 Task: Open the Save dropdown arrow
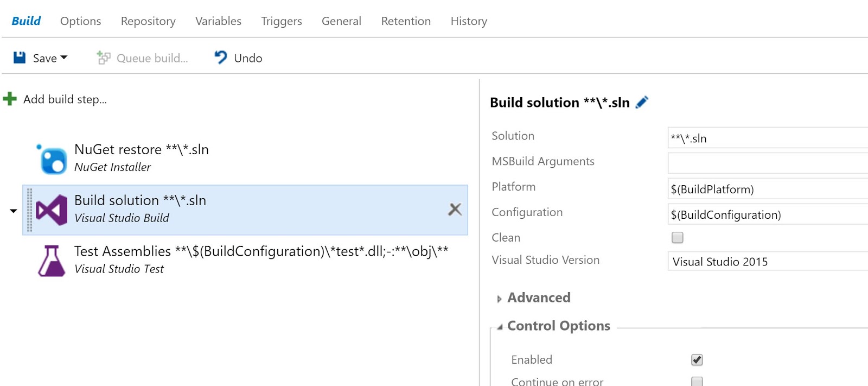click(64, 58)
